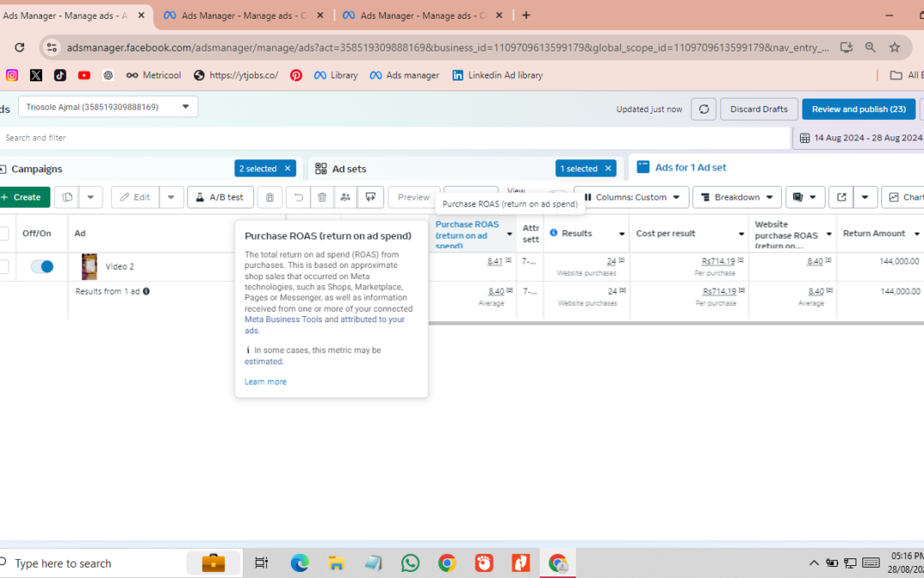924x578 pixels.
Task: Open the Metricool bookmark
Action: pos(153,74)
